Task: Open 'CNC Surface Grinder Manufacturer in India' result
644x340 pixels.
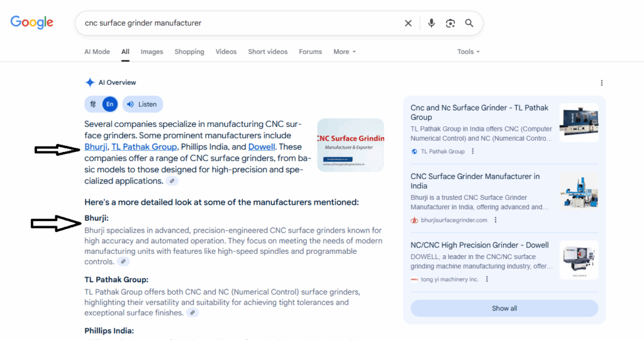Action: 475,181
